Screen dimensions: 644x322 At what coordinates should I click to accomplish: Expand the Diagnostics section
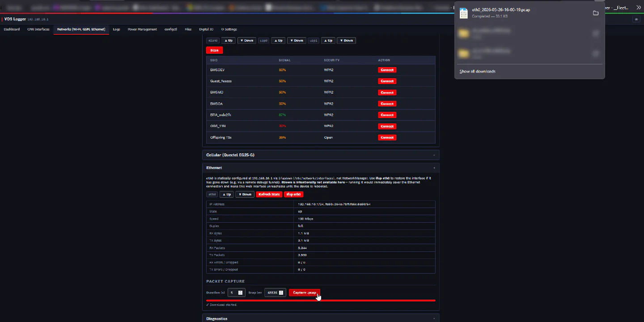321,318
